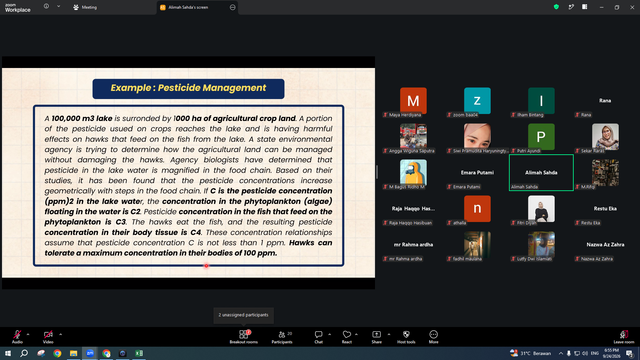640x360 pixels.
Task: Expand video options arrow next to Video
Action: point(60,334)
